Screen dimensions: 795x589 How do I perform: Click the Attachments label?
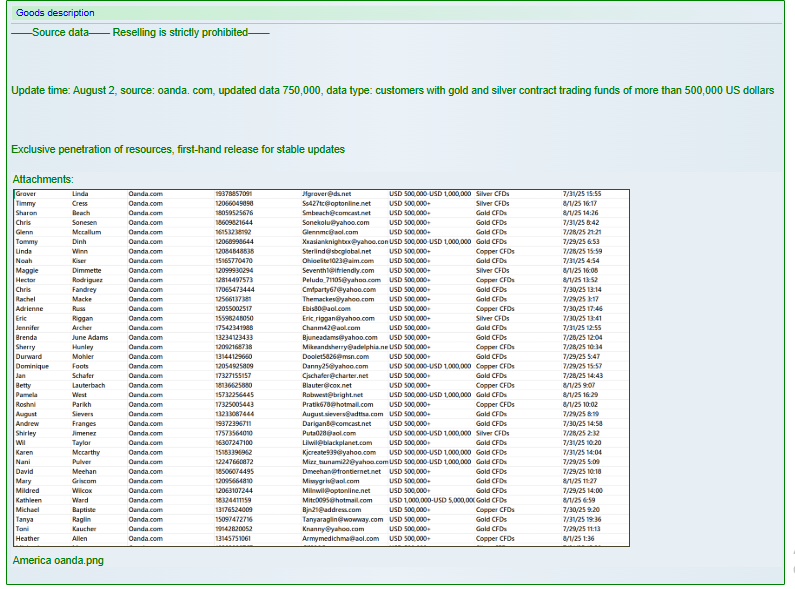pos(42,179)
